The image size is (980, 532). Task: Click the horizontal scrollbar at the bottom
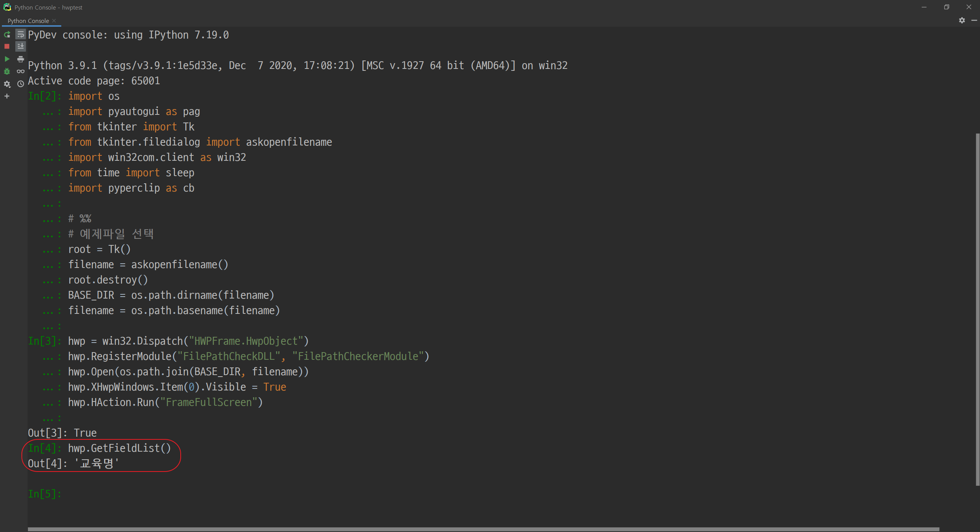coord(482,529)
